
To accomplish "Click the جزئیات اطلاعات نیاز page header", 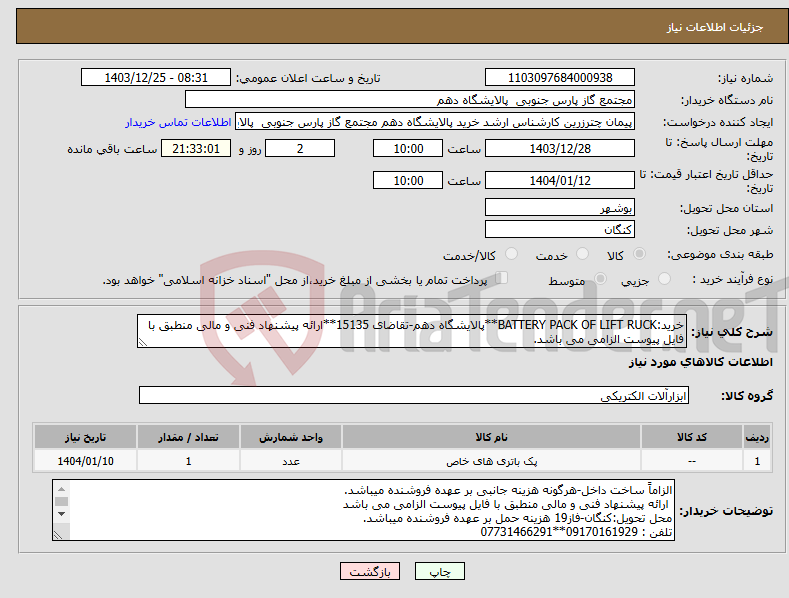I will click(x=715, y=27).
